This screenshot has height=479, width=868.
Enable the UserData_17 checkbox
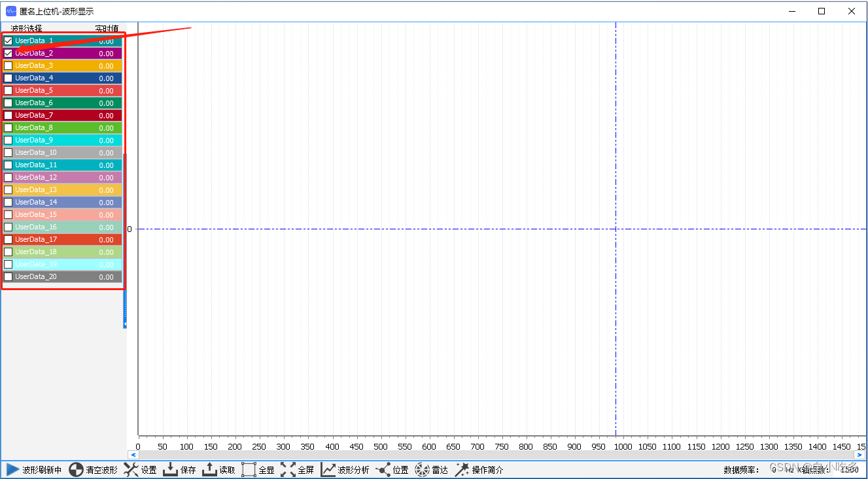click(x=9, y=239)
